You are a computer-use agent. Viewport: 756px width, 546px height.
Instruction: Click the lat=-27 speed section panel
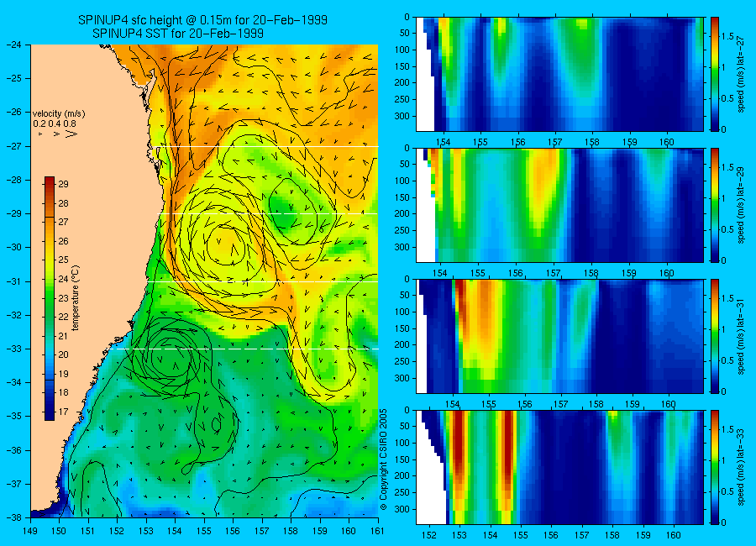pos(559,74)
